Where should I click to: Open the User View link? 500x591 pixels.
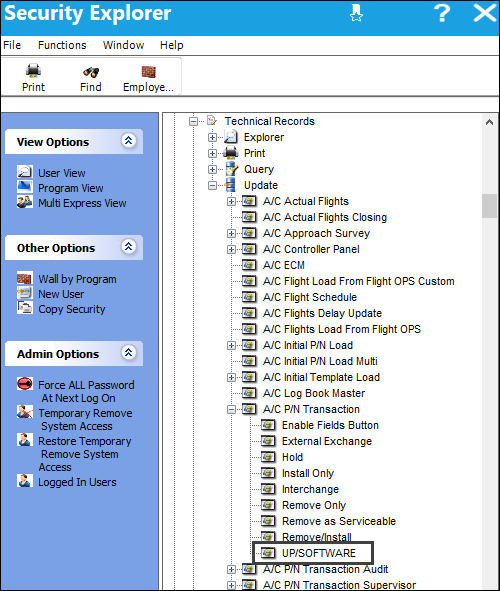coord(62,173)
